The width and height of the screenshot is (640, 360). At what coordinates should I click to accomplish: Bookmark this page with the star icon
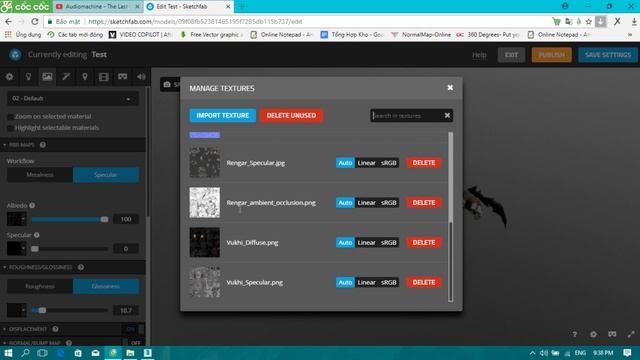pos(589,22)
